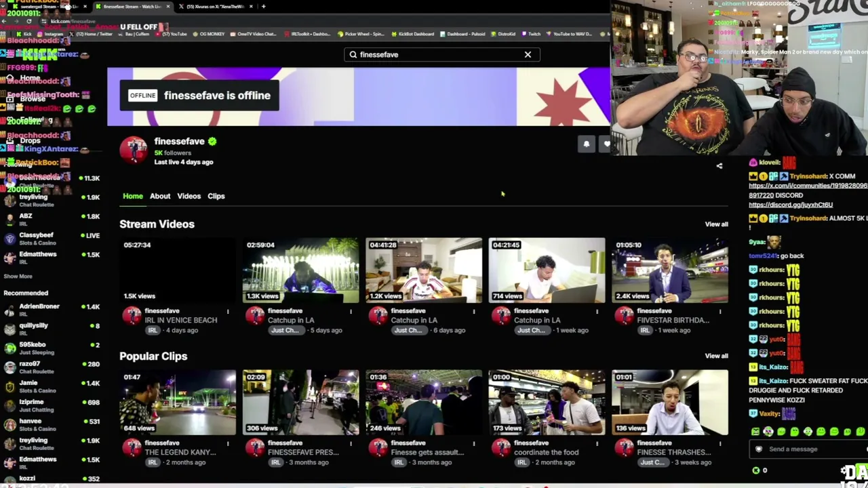Open options menu for 5 days ago video
The height and width of the screenshot is (488, 868).
pyautogui.click(x=351, y=312)
